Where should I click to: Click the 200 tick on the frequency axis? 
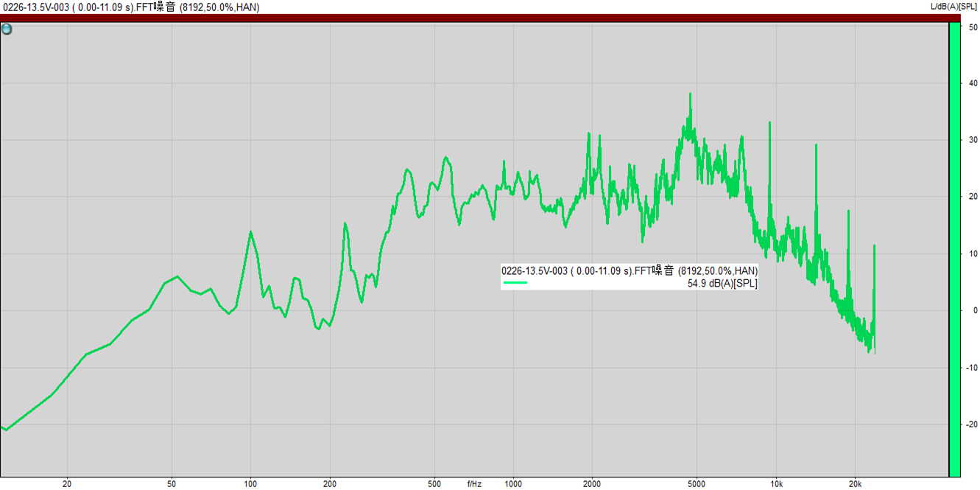click(330, 484)
